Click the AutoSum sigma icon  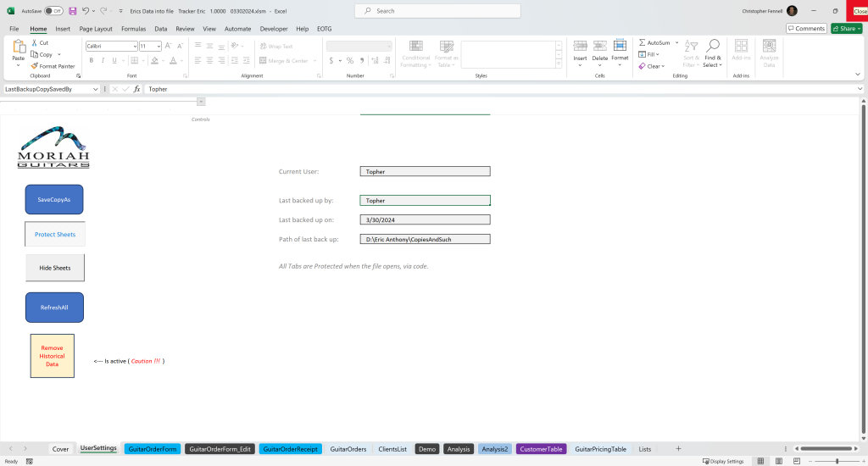tap(643, 42)
